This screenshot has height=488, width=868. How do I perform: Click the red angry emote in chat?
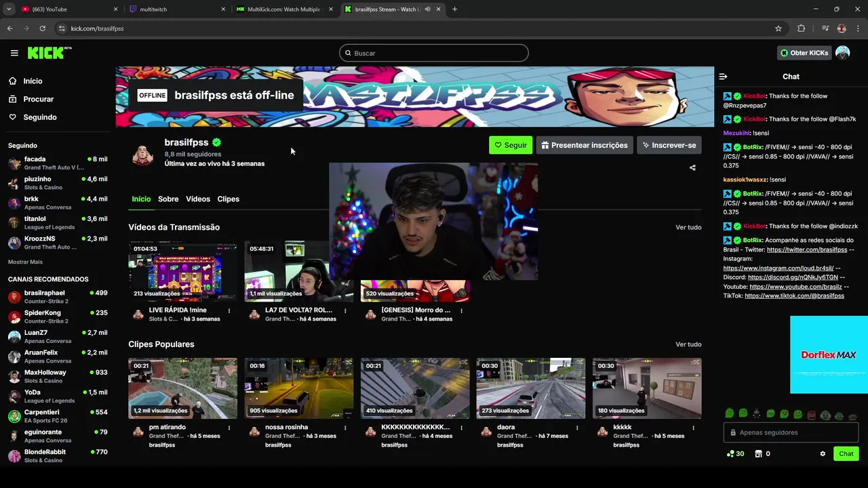point(812,413)
